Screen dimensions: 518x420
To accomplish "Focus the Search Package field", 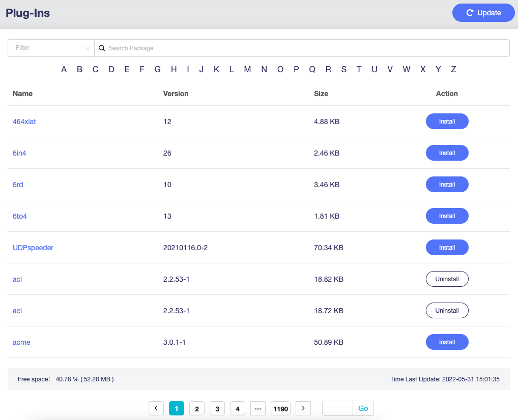I will tap(302, 48).
